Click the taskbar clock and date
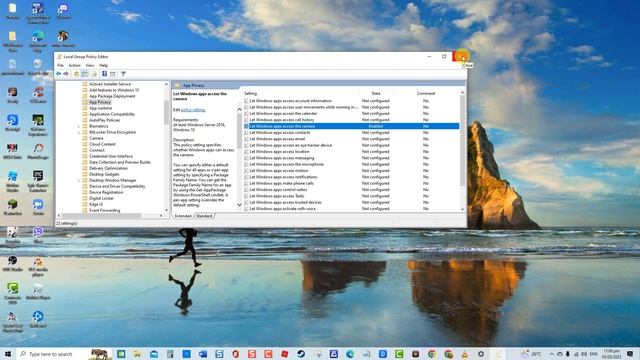This screenshot has height=360, width=640. pyautogui.click(x=611, y=354)
